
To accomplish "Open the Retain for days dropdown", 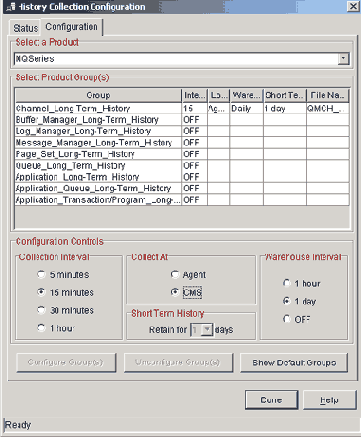I will (207, 330).
